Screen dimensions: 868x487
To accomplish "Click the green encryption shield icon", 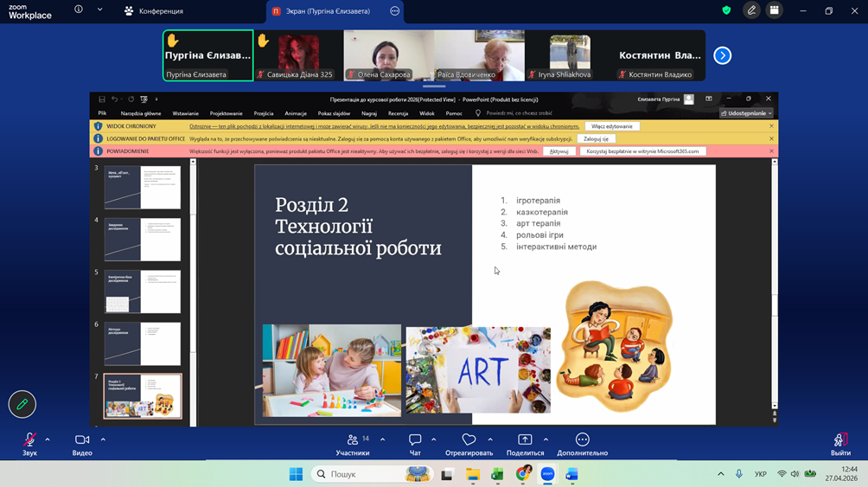I will (x=726, y=10).
